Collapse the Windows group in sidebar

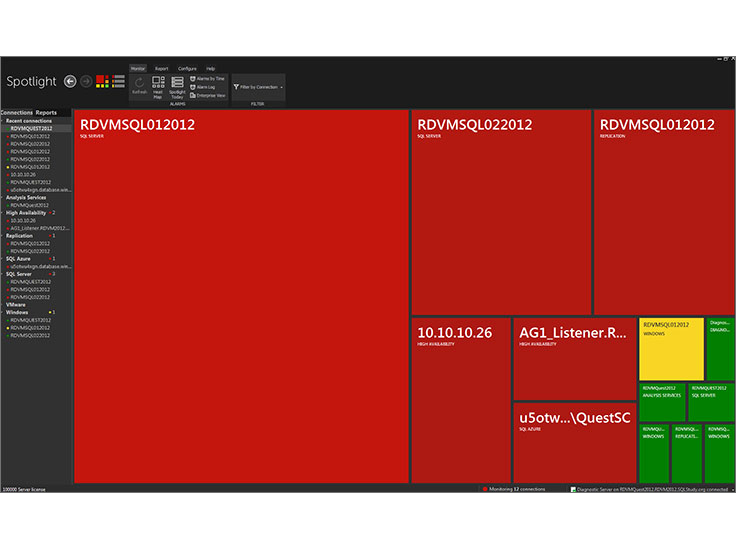(x=3, y=313)
